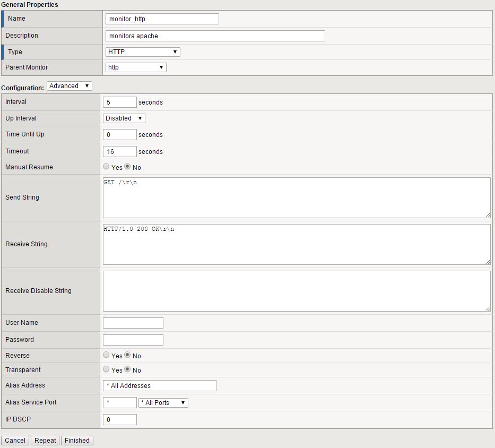
Task: Select Yes for Manual Resume
Action: click(107, 167)
